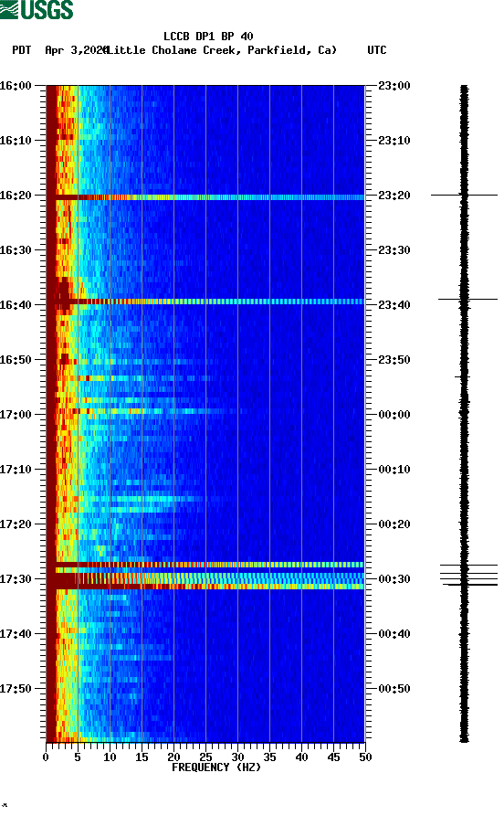
Task: Click the 17:10 PDT time label
Action: click(x=16, y=470)
